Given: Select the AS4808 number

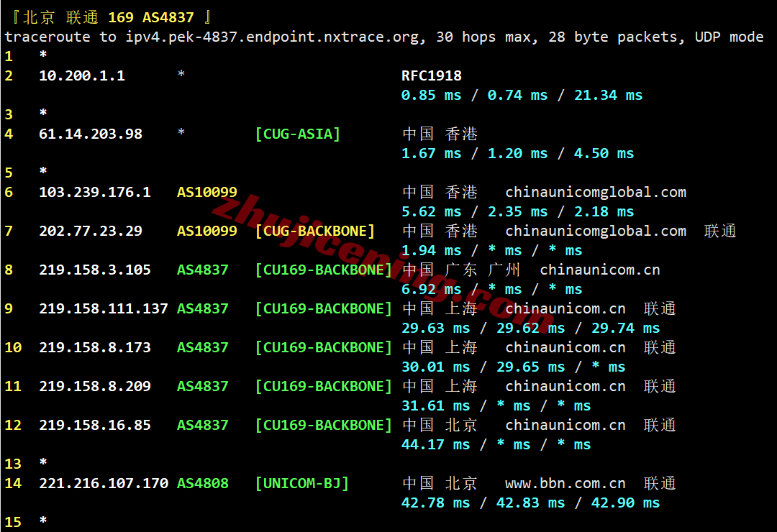Looking at the screenshot, I should (203, 483).
